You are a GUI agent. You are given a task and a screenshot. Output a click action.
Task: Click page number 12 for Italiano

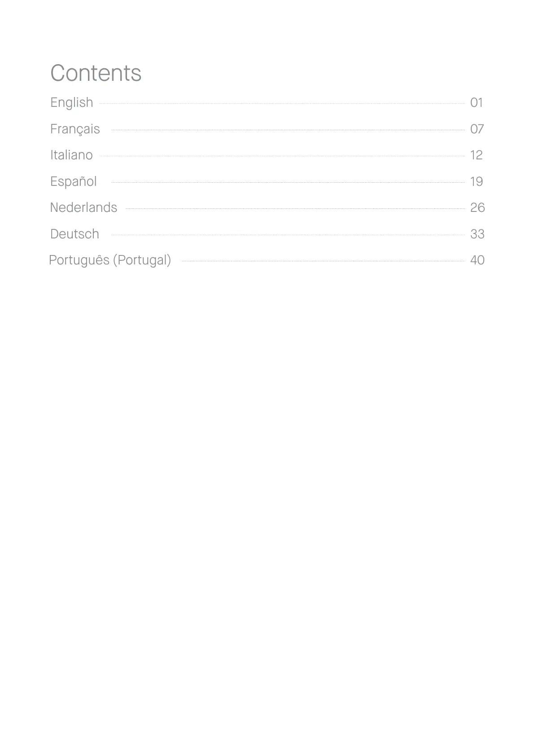pos(477,155)
